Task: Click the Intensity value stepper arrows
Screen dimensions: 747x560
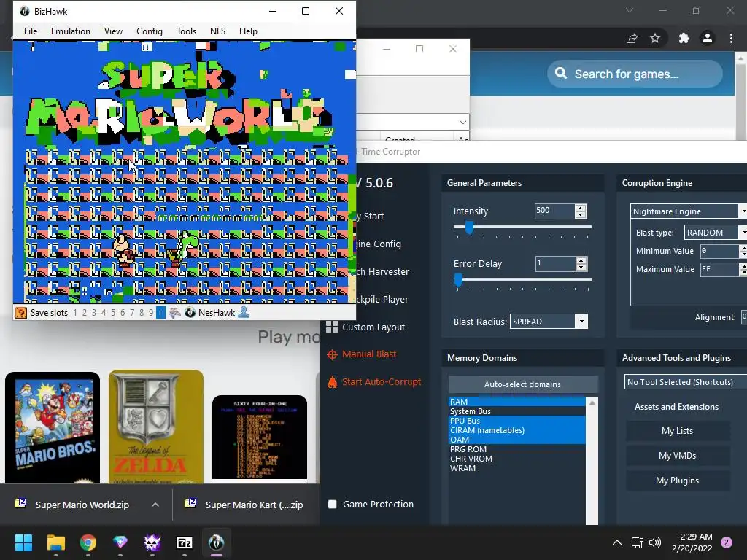Action: click(x=581, y=211)
